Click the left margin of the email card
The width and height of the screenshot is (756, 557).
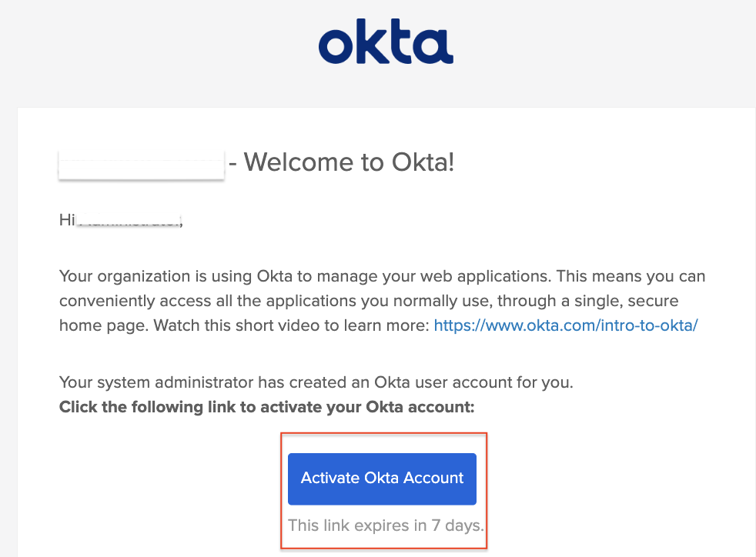pyautogui.click(x=35, y=308)
